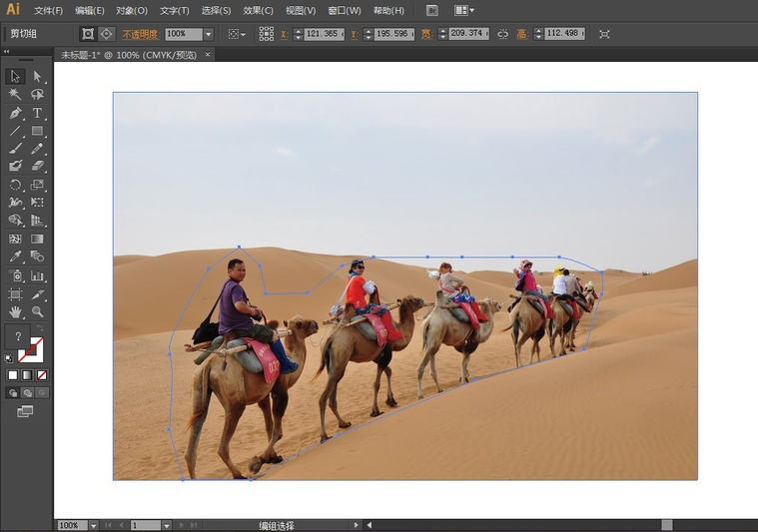Set Color fill mode
The image size is (758, 532).
(x=13, y=375)
